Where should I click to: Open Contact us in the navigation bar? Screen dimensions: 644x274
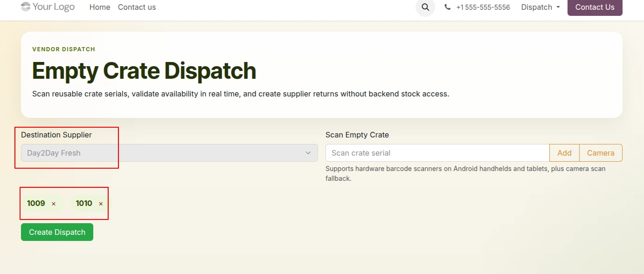click(x=137, y=7)
